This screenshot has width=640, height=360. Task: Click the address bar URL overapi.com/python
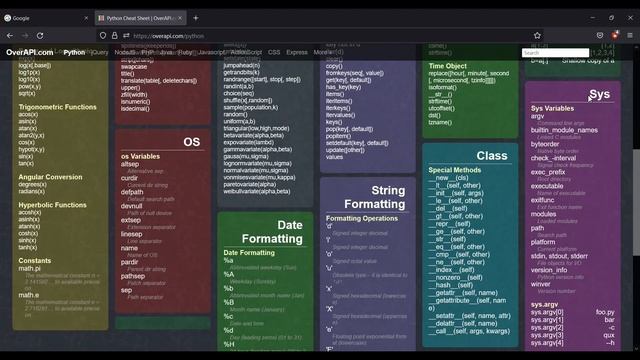169,36
